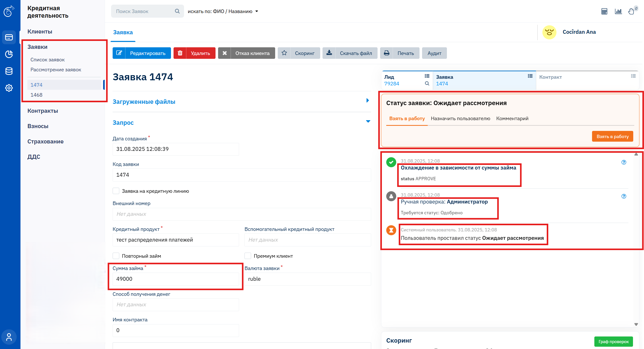Click the history panel scroll-up arrow

636,154
